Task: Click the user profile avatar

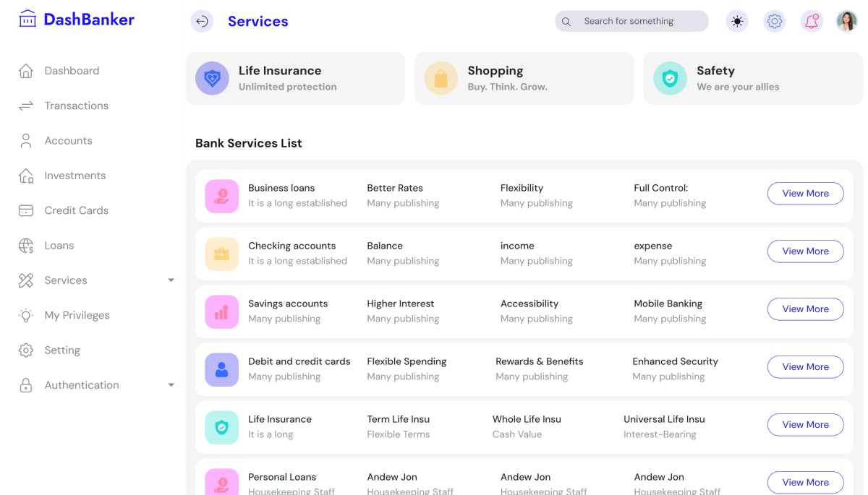Action: click(846, 22)
